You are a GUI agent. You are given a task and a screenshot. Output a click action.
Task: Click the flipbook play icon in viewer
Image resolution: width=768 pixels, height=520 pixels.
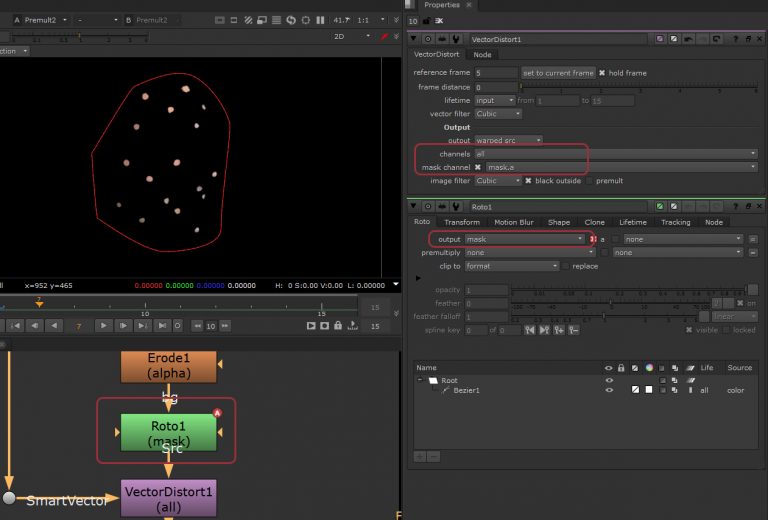click(x=311, y=326)
